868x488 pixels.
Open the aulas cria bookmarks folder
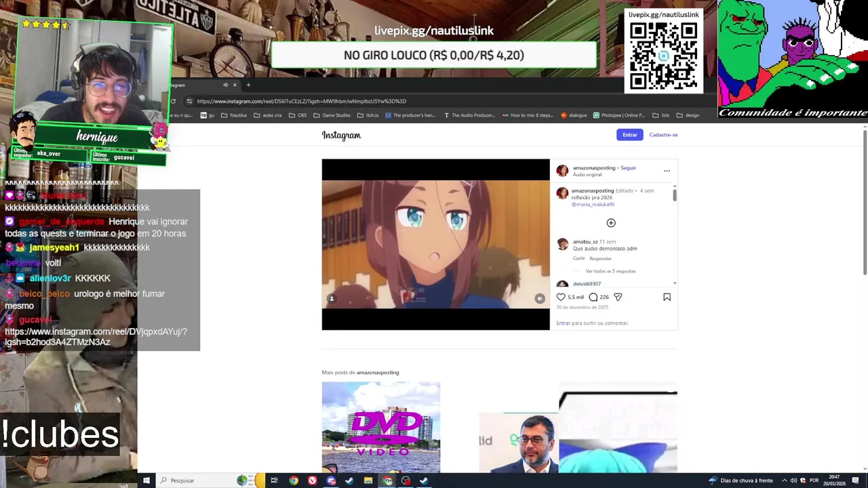click(x=267, y=115)
